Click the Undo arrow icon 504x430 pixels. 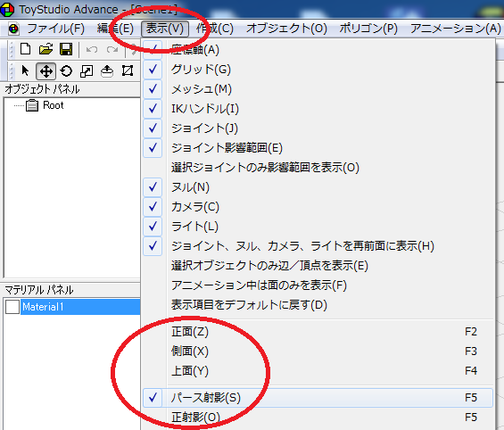pos(92,49)
